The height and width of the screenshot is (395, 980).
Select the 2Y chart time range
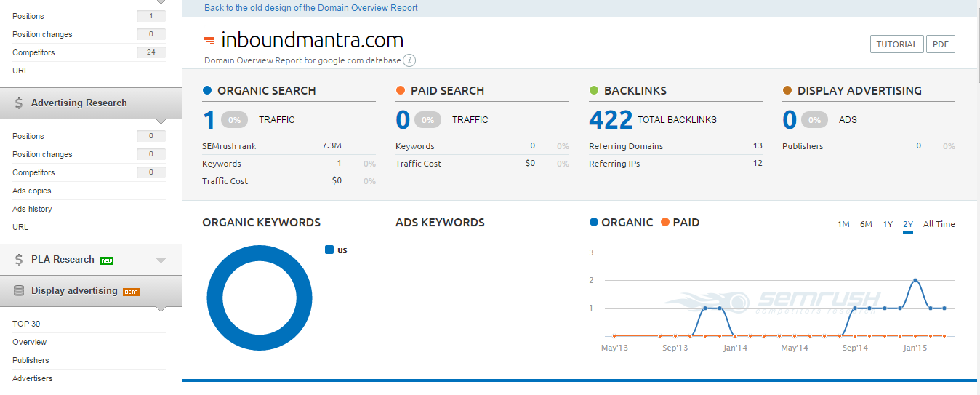point(908,224)
